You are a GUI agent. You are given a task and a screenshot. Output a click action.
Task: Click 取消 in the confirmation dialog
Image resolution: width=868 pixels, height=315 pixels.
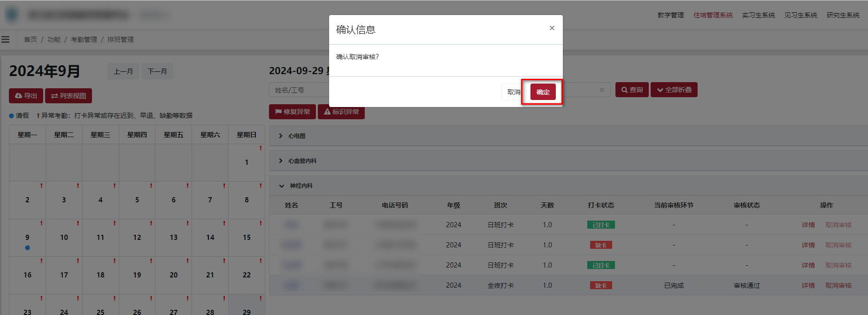tap(513, 92)
